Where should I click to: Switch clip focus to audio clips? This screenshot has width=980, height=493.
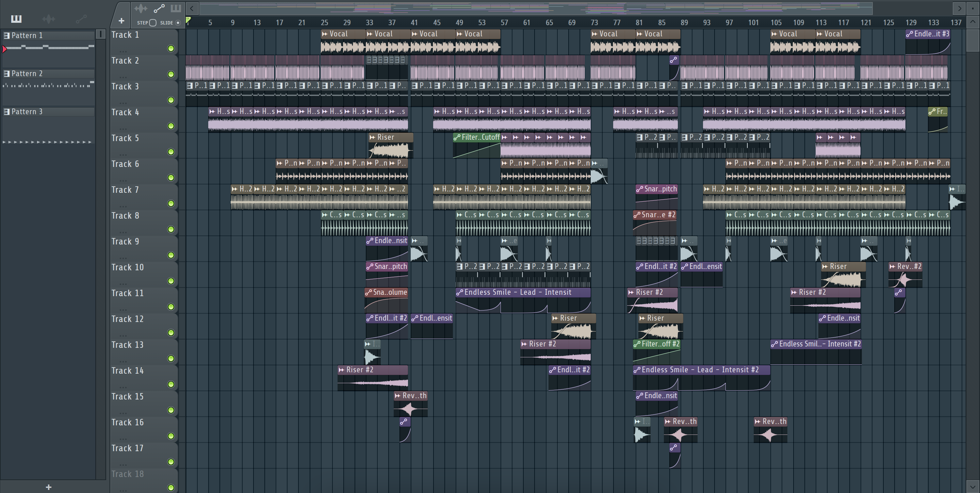(141, 8)
